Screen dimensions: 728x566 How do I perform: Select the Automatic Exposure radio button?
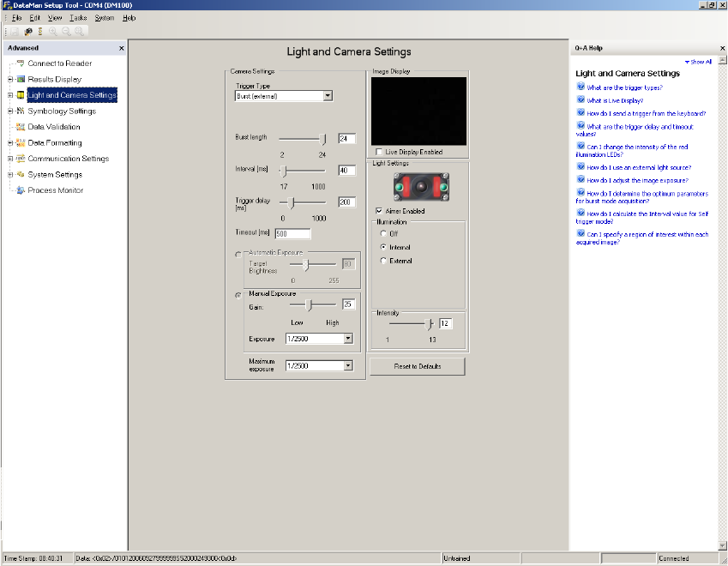238,255
